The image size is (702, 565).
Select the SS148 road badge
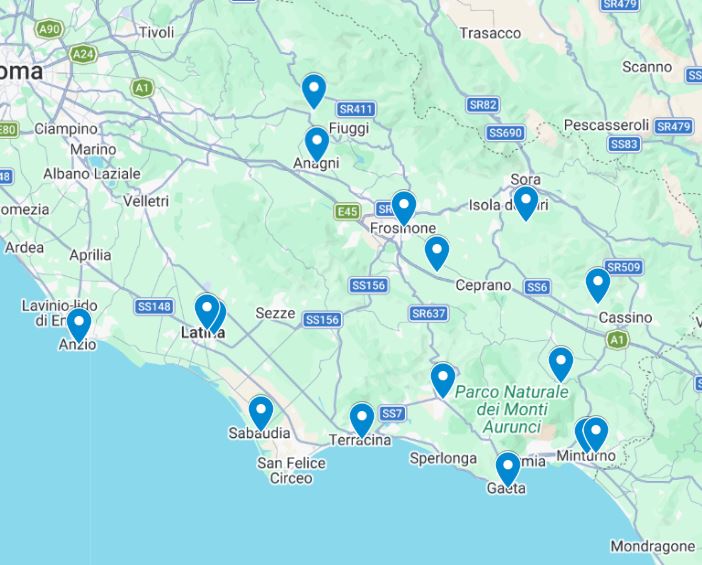pos(154,307)
